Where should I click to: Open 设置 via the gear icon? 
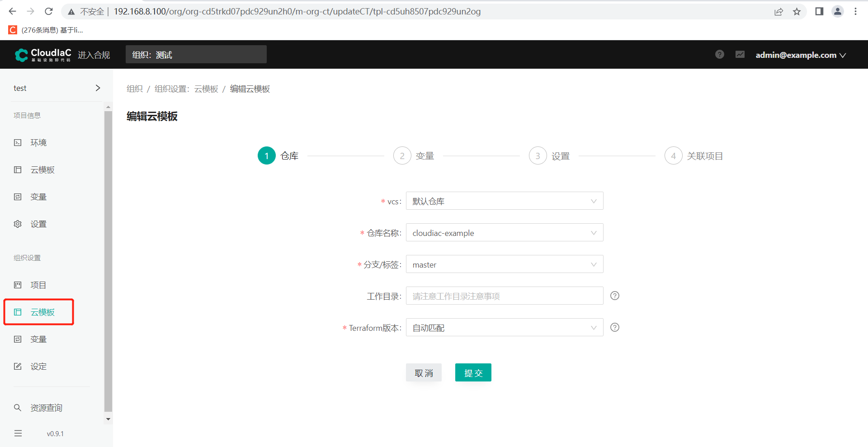click(x=17, y=224)
